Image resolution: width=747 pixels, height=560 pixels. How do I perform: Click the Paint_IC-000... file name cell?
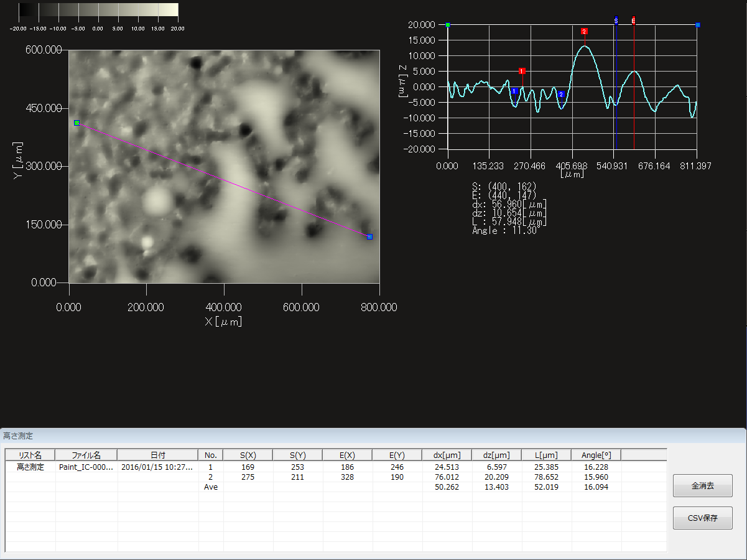point(86,467)
